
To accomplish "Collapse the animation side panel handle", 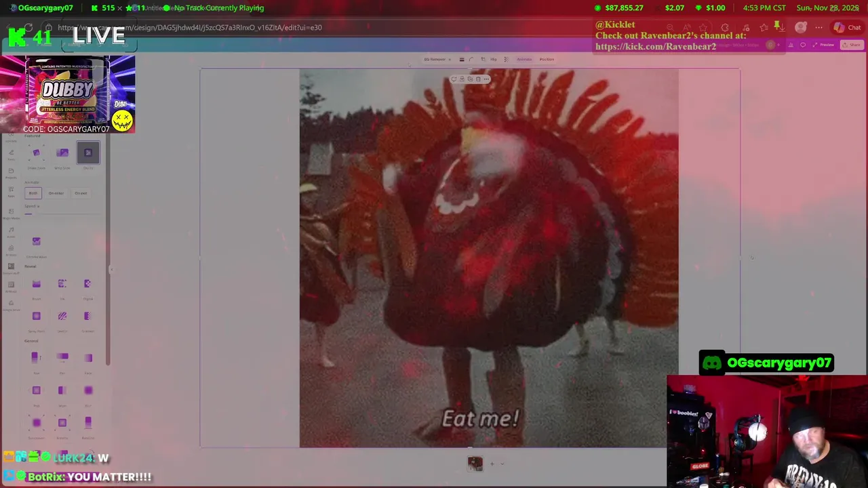I will coord(111,269).
